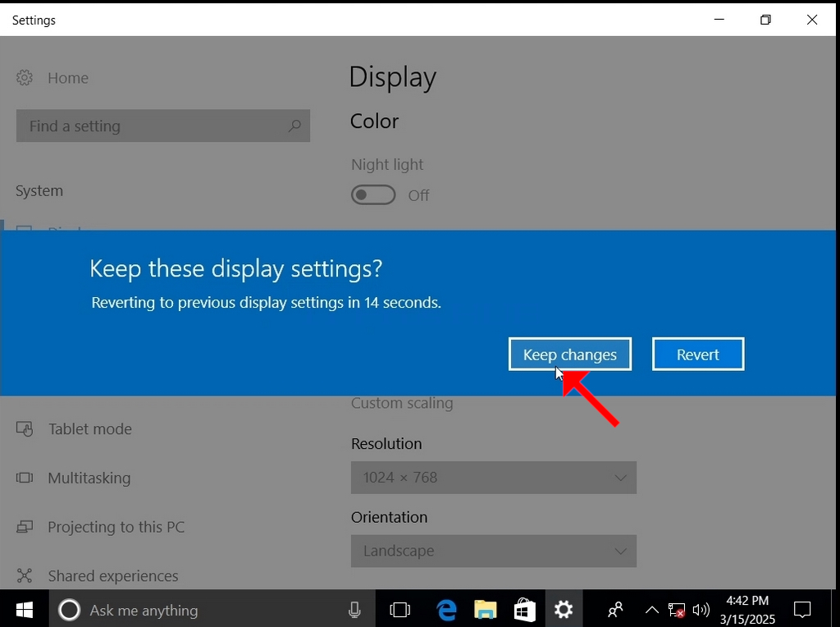Open Home in Settings sidebar
The image size is (840, 627).
click(68, 78)
